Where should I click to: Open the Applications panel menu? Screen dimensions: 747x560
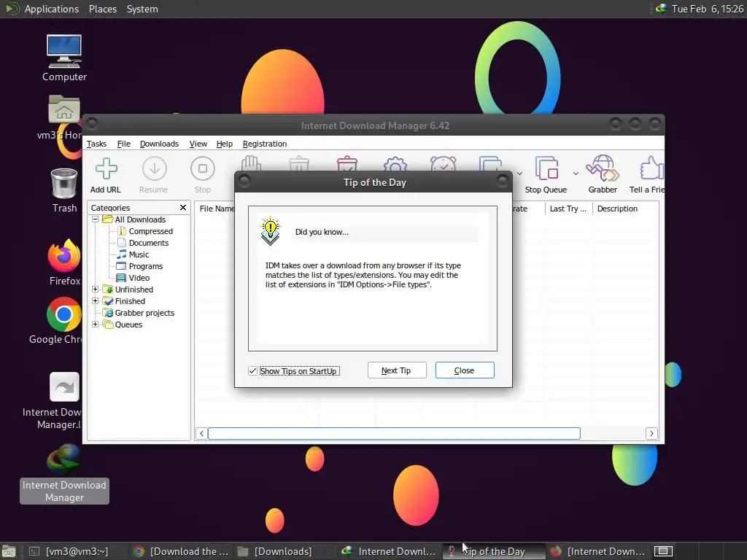click(x=52, y=9)
